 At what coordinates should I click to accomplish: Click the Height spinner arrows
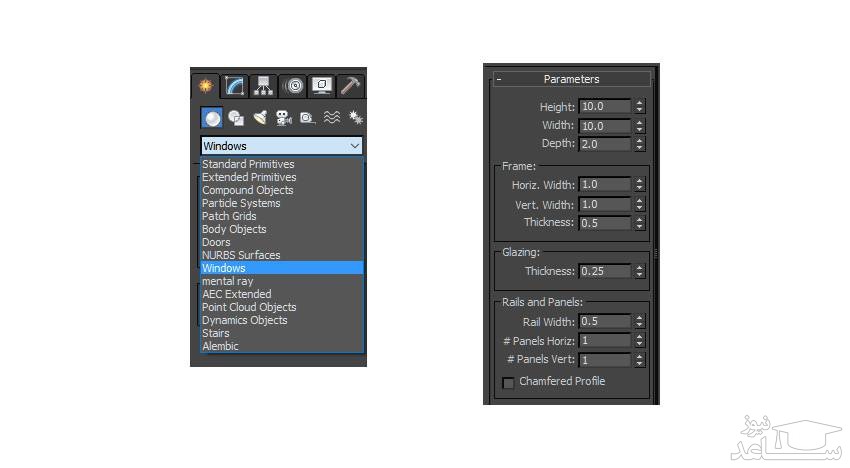coord(640,107)
